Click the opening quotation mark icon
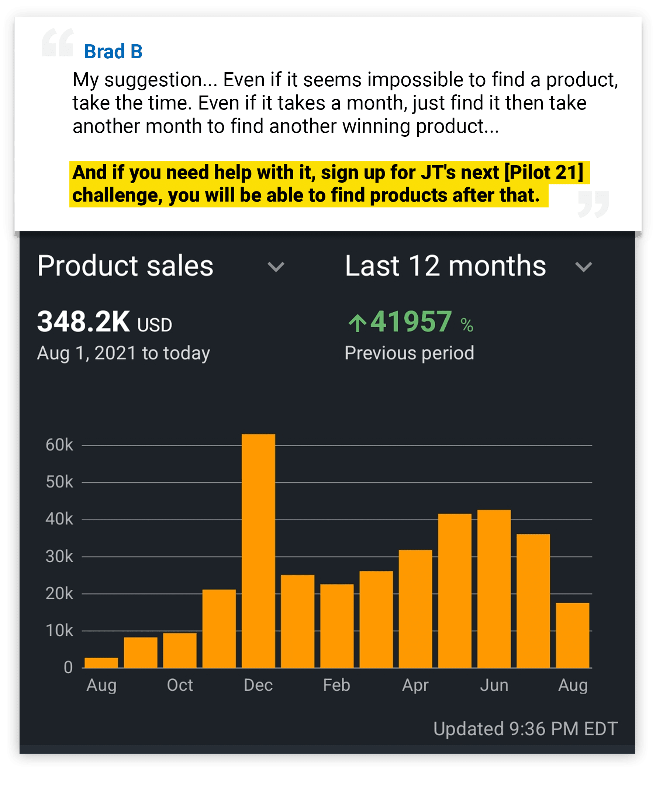 [58, 43]
